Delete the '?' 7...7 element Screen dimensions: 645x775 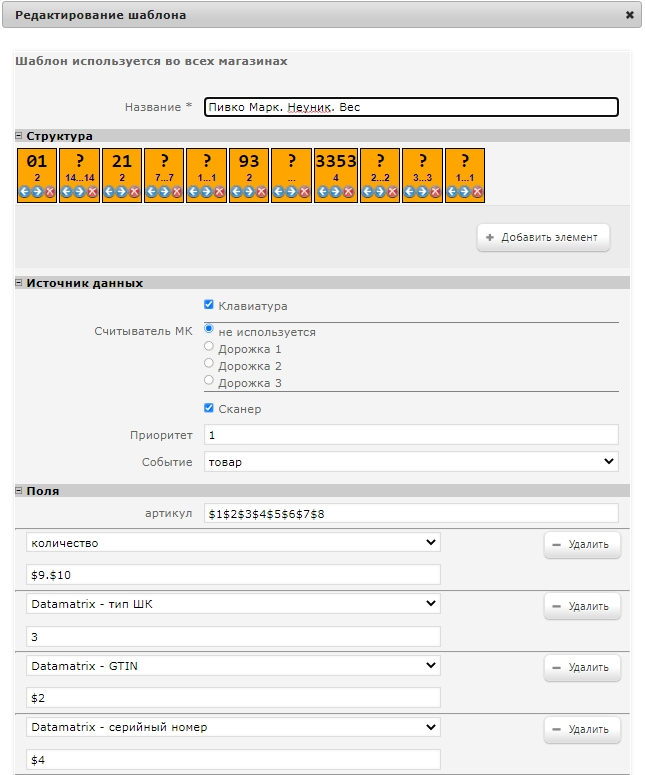pyautogui.click(x=177, y=192)
